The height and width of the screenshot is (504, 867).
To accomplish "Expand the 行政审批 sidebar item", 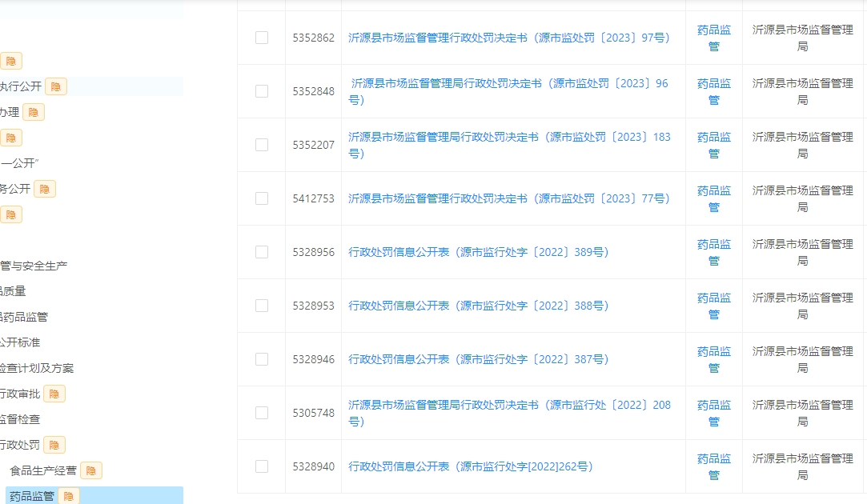I will tap(19, 394).
